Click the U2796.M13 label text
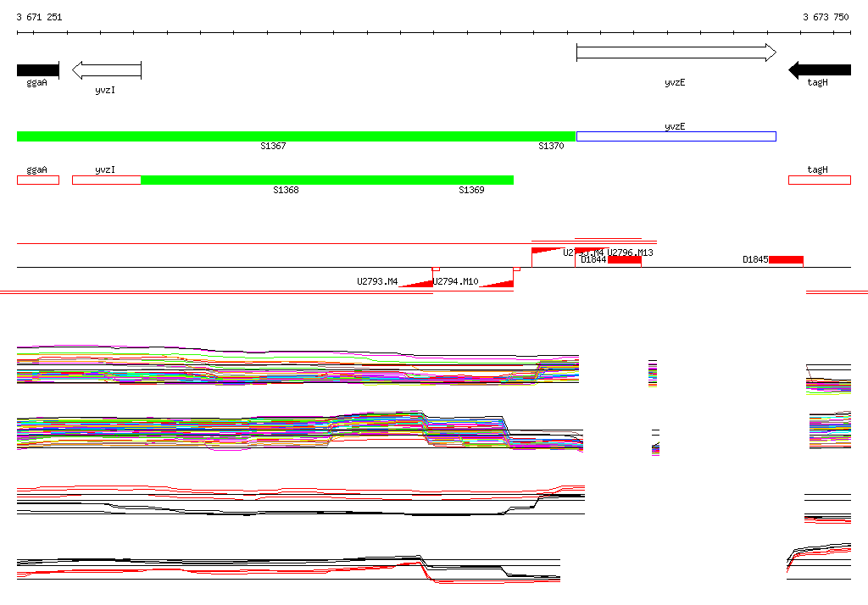The height and width of the screenshot is (605, 868). point(630,253)
